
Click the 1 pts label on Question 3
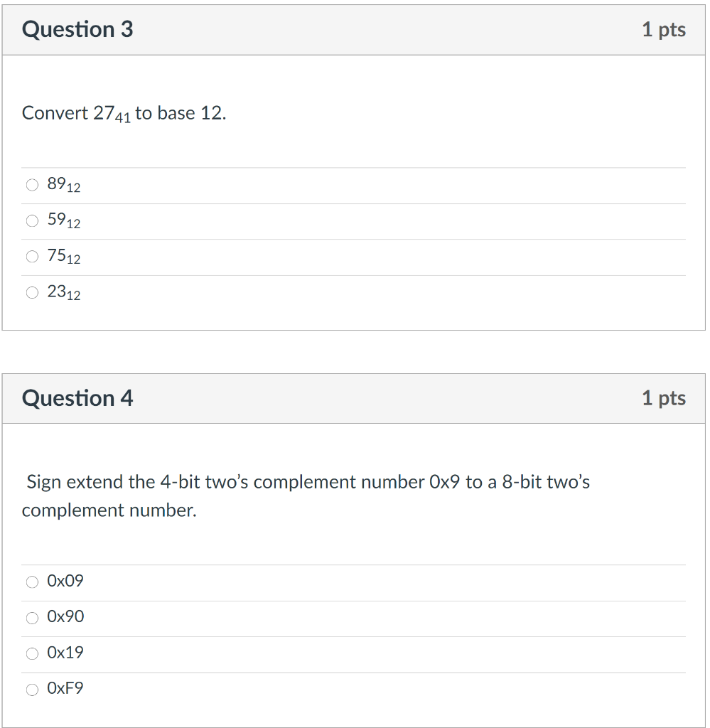[x=664, y=30]
